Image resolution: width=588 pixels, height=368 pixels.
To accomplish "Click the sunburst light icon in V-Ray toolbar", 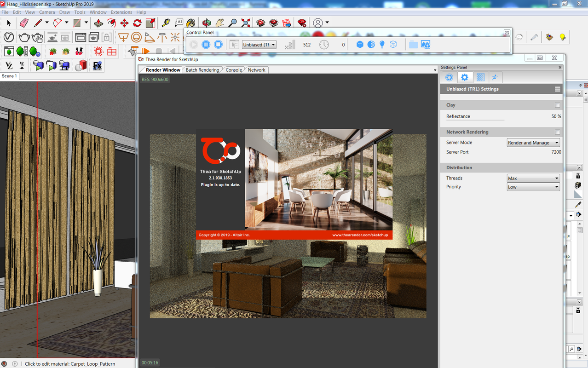I will point(175,37).
